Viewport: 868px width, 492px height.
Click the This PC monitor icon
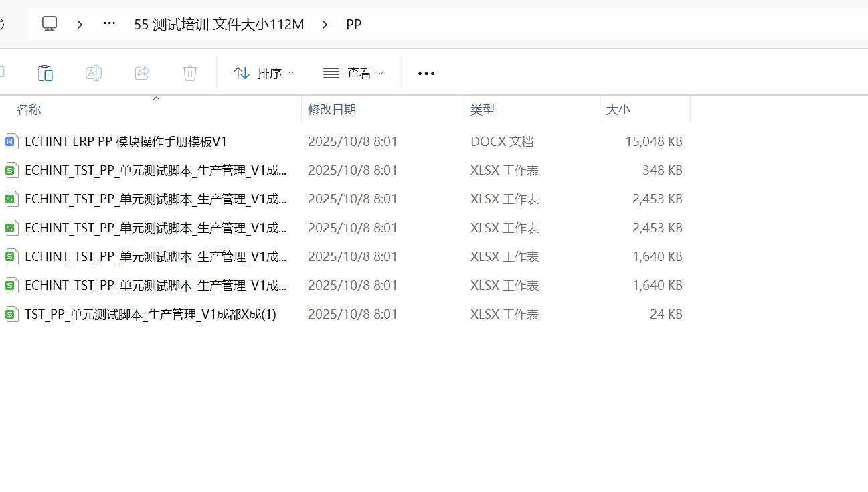50,24
